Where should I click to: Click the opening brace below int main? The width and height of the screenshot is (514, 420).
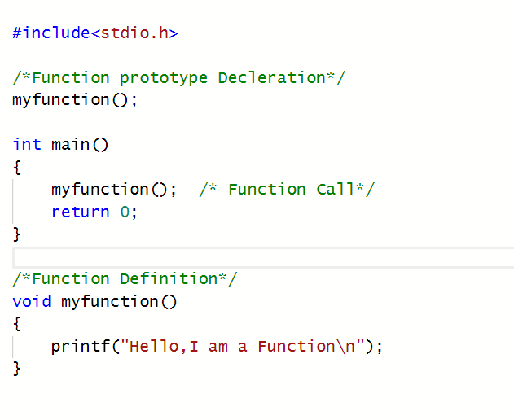(x=17, y=167)
